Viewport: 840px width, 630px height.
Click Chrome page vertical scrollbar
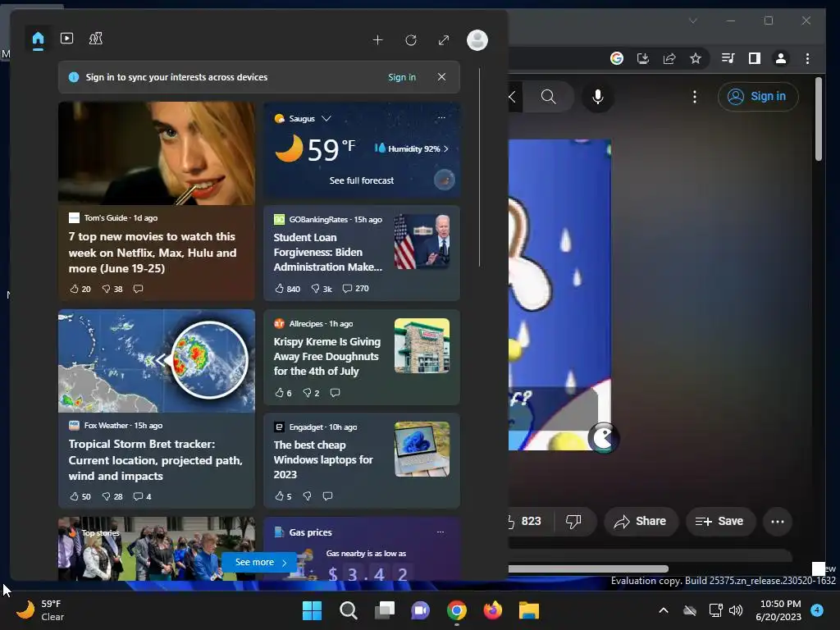coord(818,119)
